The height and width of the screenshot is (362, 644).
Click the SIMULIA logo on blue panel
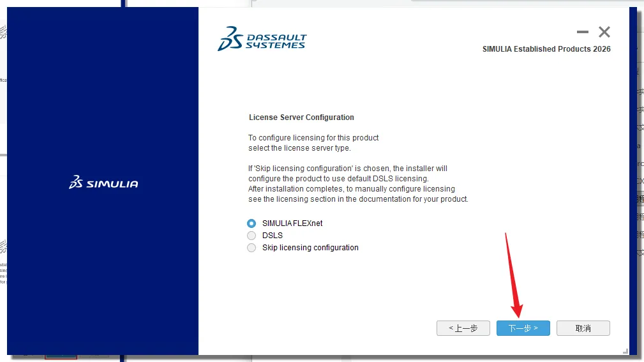pyautogui.click(x=103, y=183)
